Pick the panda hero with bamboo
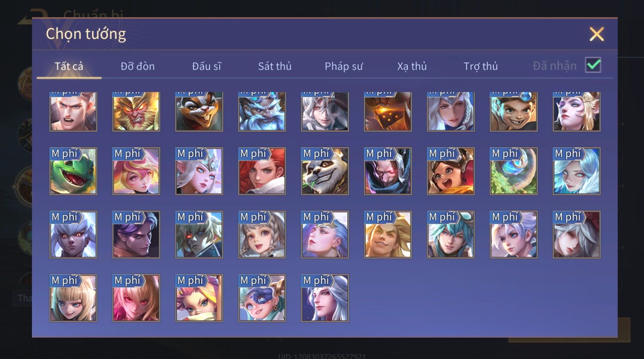 click(325, 171)
